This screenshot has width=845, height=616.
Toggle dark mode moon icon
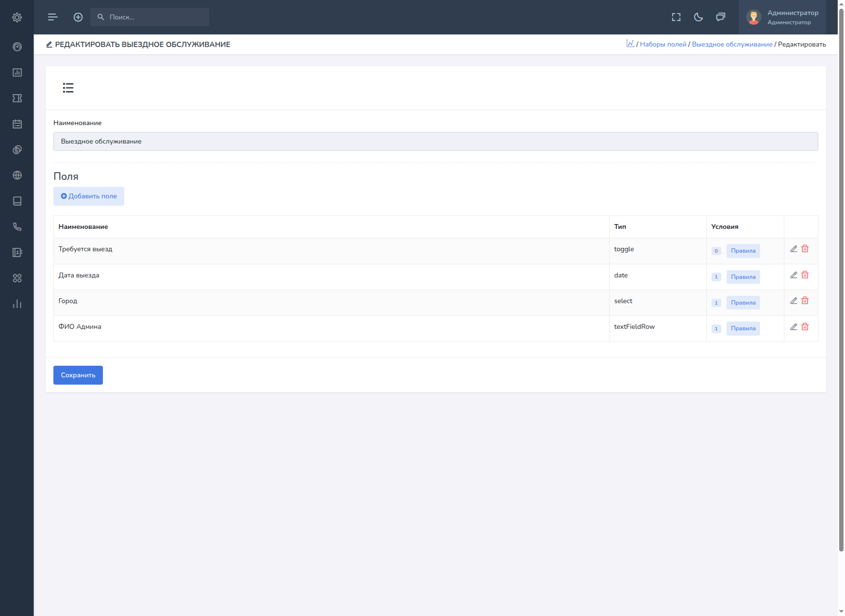698,17
